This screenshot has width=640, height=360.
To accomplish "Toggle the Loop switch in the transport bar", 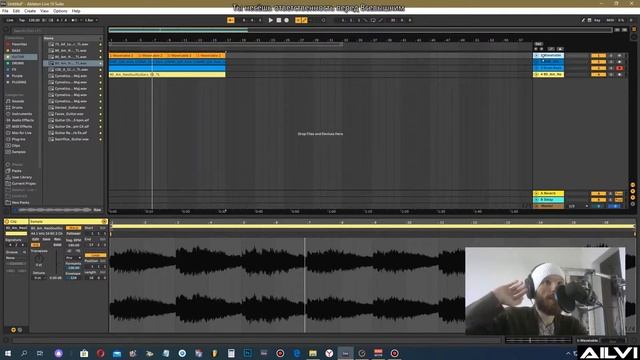I will (x=373, y=20).
